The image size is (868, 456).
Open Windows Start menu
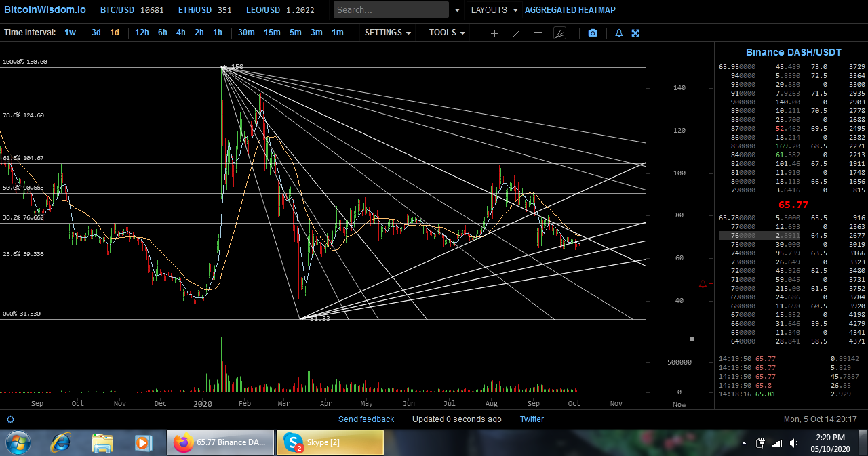[18, 442]
